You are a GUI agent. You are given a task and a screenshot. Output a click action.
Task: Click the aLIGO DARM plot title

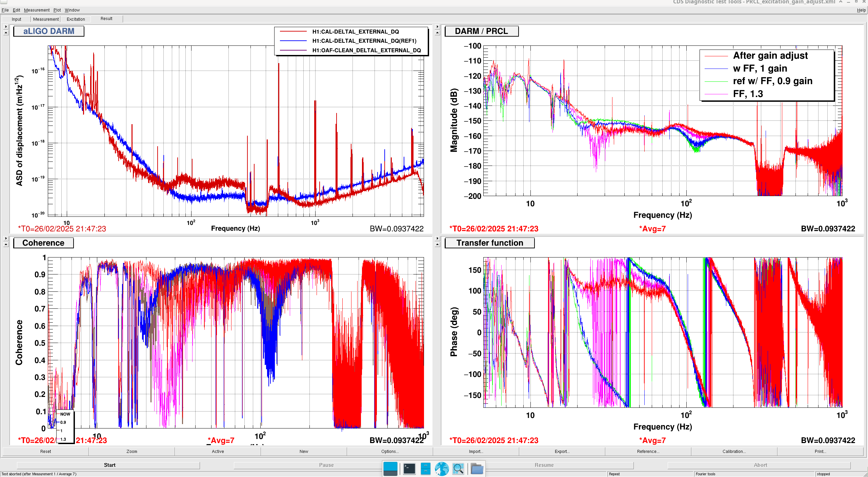click(x=48, y=31)
